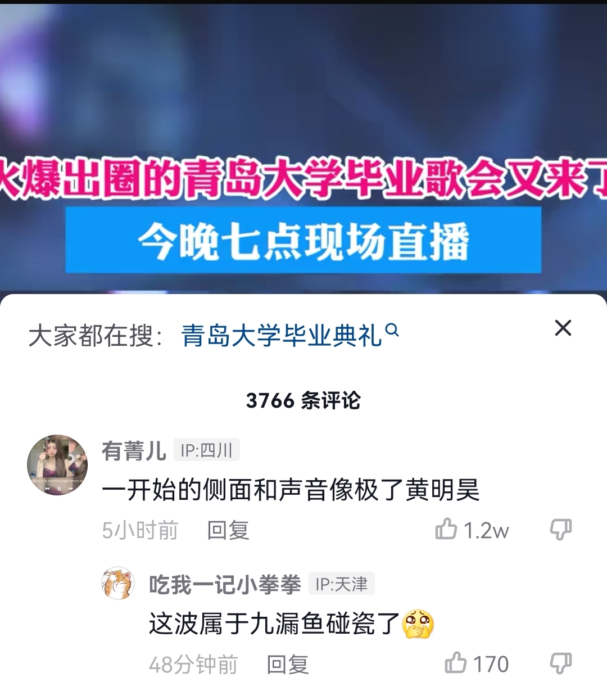Tap the search magnifier icon beside 青岛大学毕业典礼
The width and height of the screenshot is (607, 700).
pos(392,330)
